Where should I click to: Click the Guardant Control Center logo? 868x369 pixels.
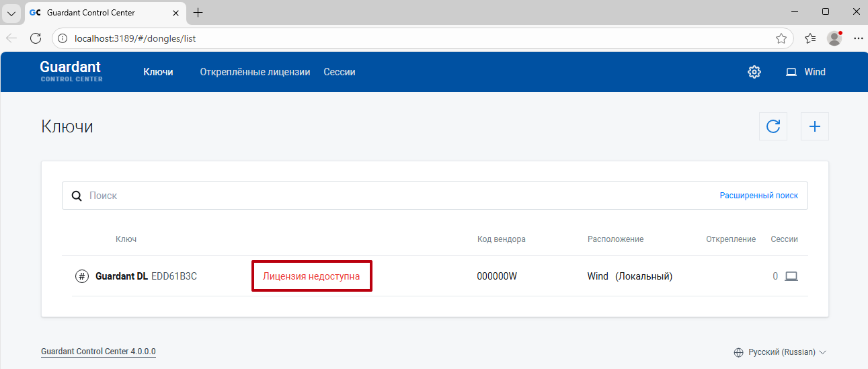pos(71,71)
